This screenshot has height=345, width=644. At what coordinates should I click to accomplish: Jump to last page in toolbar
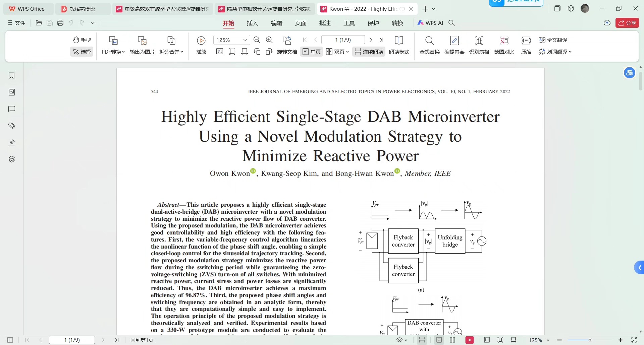(x=381, y=40)
